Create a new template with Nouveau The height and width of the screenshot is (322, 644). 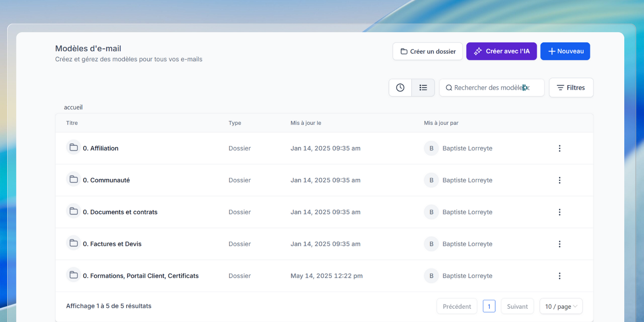coord(565,51)
